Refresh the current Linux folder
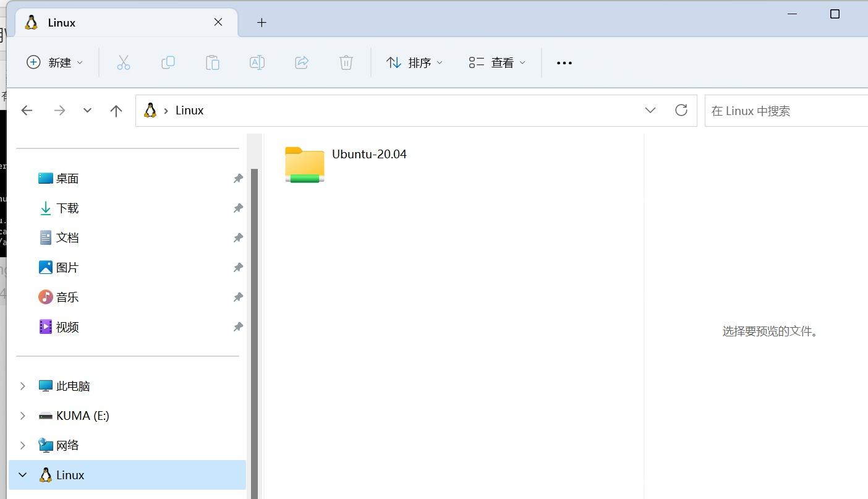The height and width of the screenshot is (499, 868). (681, 110)
